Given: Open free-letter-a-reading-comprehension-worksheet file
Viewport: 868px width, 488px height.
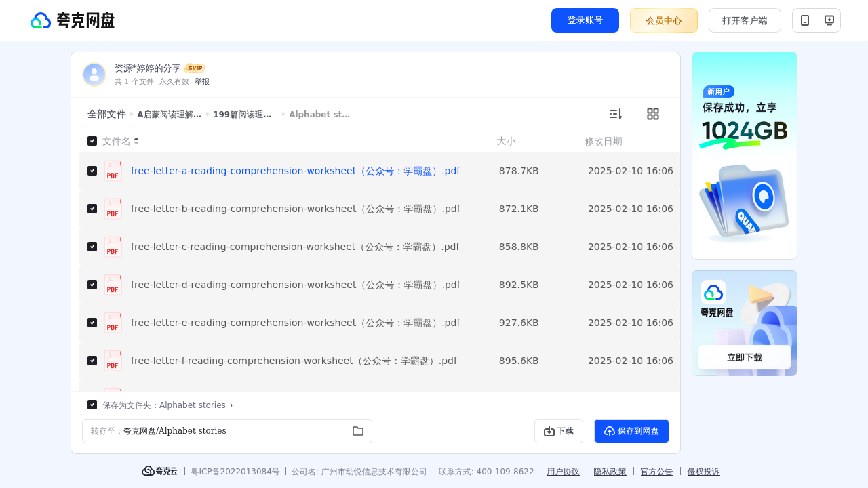Looking at the screenshot, I should click(295, 171).
